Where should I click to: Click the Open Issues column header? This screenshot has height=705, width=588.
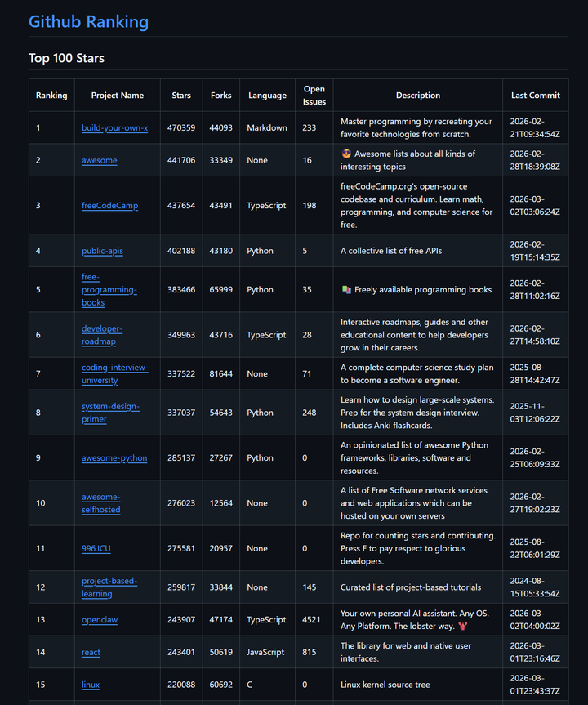(314, 96)
